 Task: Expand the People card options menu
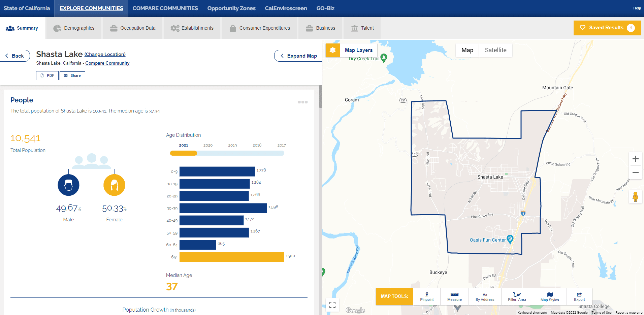(303, 102)
